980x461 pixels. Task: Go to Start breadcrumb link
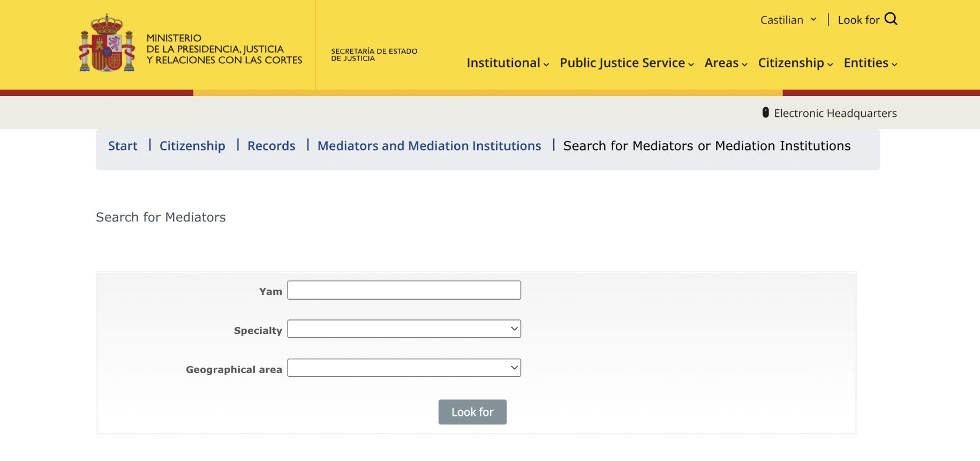coord(123,146)
